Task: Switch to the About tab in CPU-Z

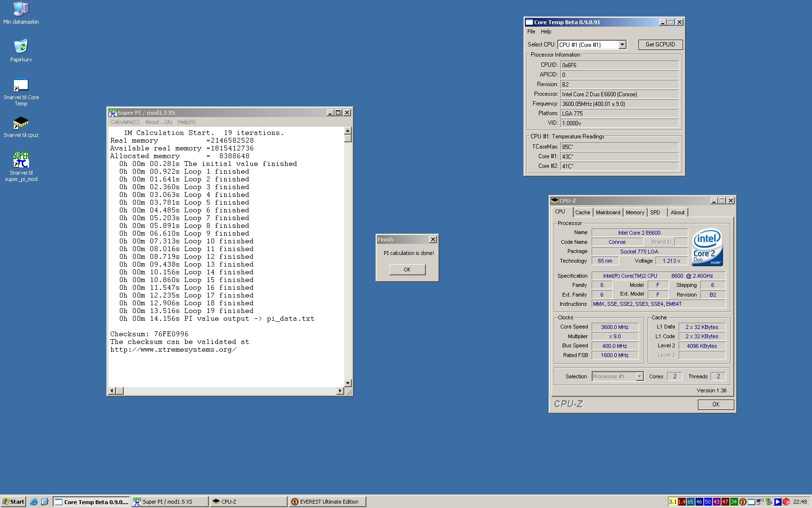Action: [x=677, y=212]
